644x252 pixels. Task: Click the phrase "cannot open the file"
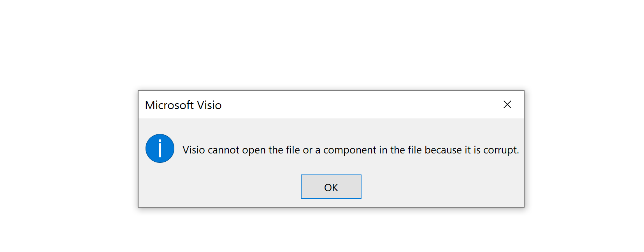(x=254, y=150)
